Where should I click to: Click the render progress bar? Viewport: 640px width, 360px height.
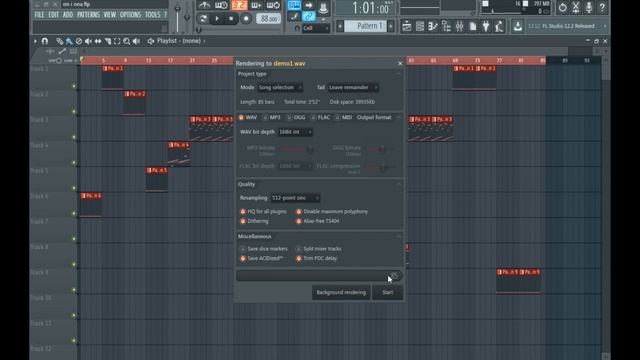pyautogui.click(x=319, y=276)
